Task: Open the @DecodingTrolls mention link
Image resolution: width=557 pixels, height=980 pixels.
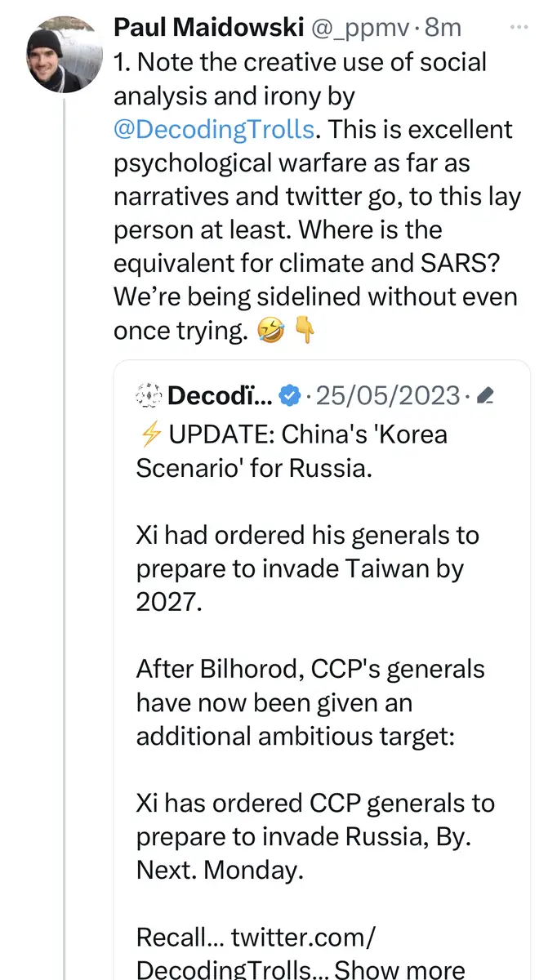Action: [x=213, y=129]
